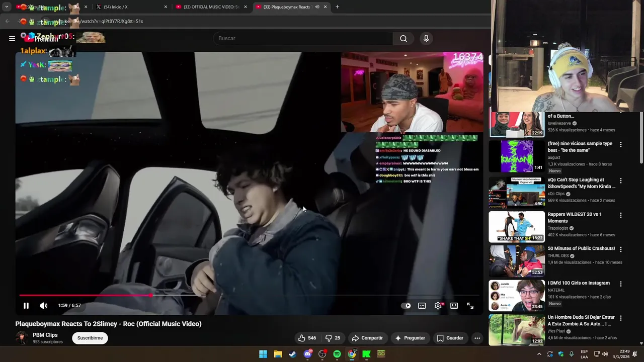The image size is (644, 362).
Task: Like the video with 546 likes
Action: pyautogui.click(x=306, y=338)
